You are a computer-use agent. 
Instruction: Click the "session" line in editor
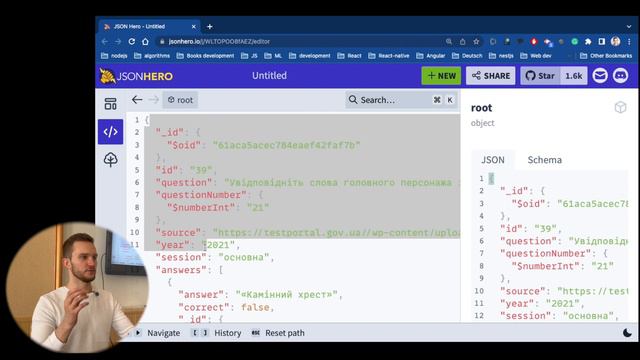point(215,258)
